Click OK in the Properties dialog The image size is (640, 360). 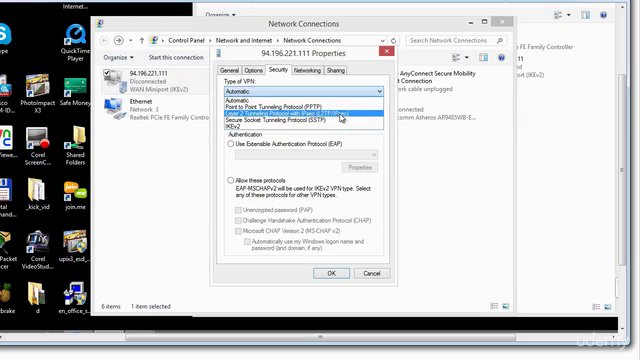pyautogui.click(x=331, y=273)
